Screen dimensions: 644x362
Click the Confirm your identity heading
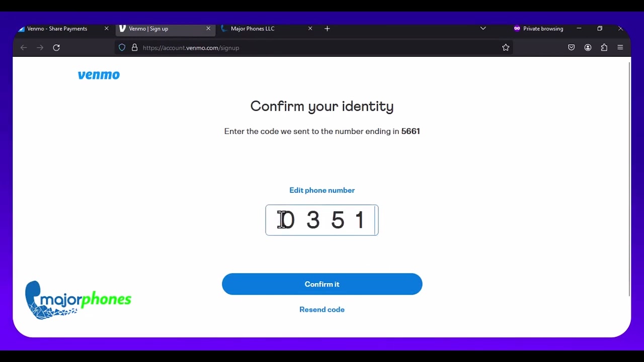[x=322, y=107]
